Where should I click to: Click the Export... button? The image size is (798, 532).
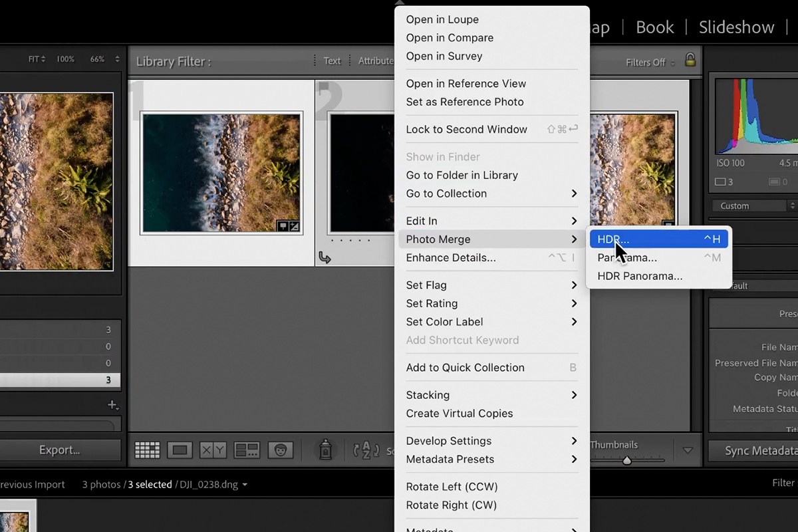(x=60, y=450)
